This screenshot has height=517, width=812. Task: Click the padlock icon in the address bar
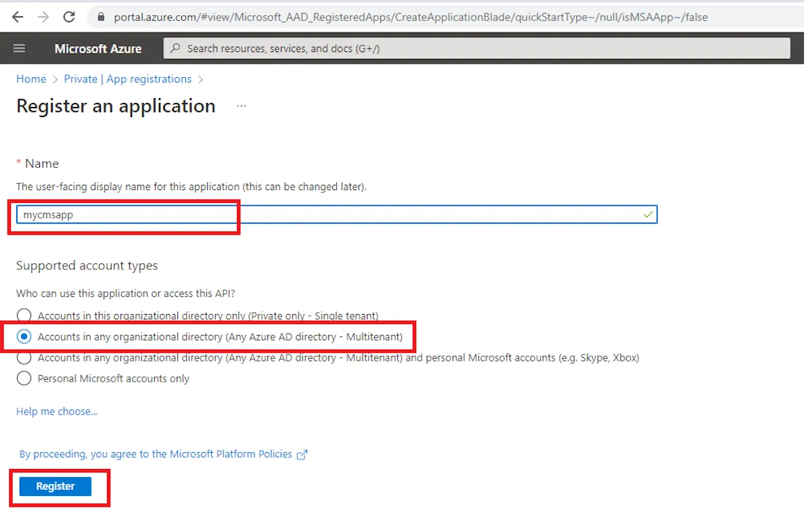(101, 17)
